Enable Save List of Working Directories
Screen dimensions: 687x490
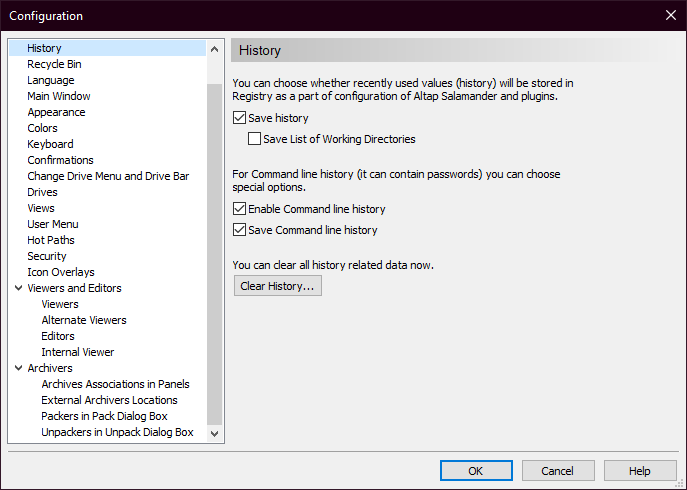point(254,139)
